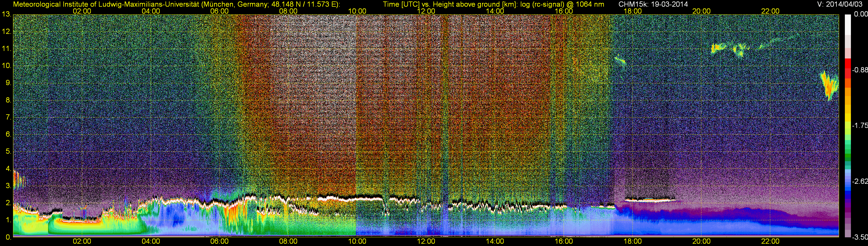Click the 08:00 label on the top time axis
Image resolution: width=868 pixels, height=246 pixels.
tap(288, 11)
